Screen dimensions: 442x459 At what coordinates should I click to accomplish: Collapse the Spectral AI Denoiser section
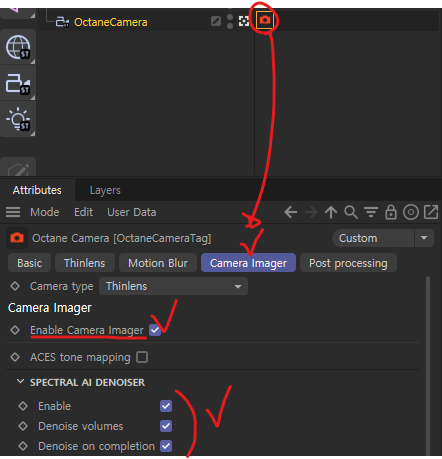pos(20,382)
